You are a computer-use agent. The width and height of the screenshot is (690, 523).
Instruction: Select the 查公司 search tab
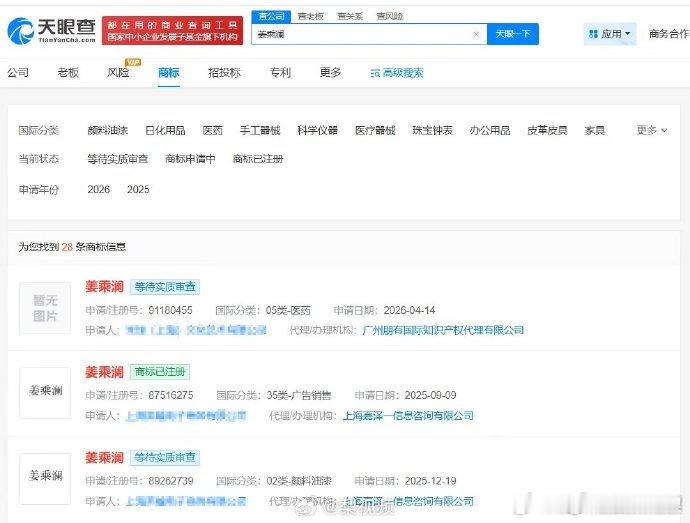tap(272, 16)
